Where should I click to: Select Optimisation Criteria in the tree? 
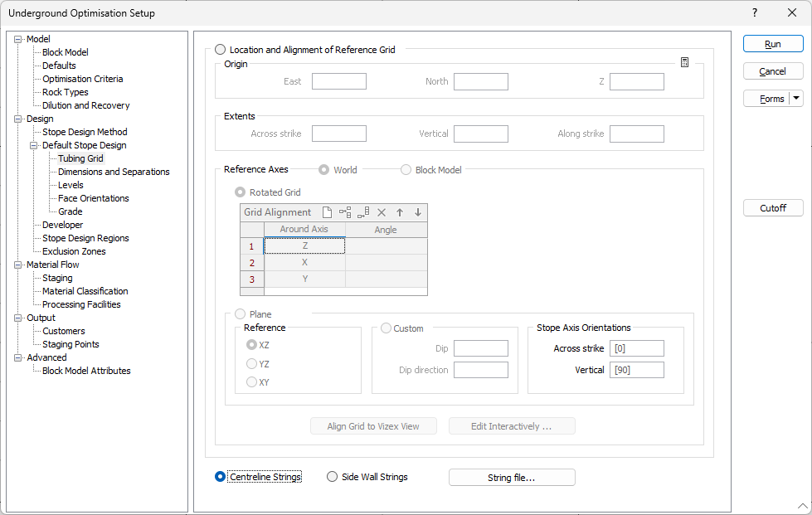click(82, 79)
